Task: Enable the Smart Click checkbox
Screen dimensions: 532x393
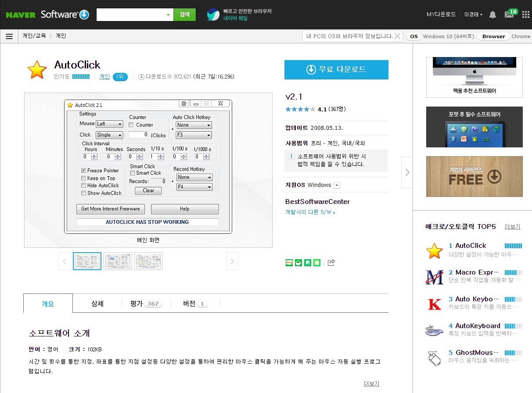Action: 133,173
